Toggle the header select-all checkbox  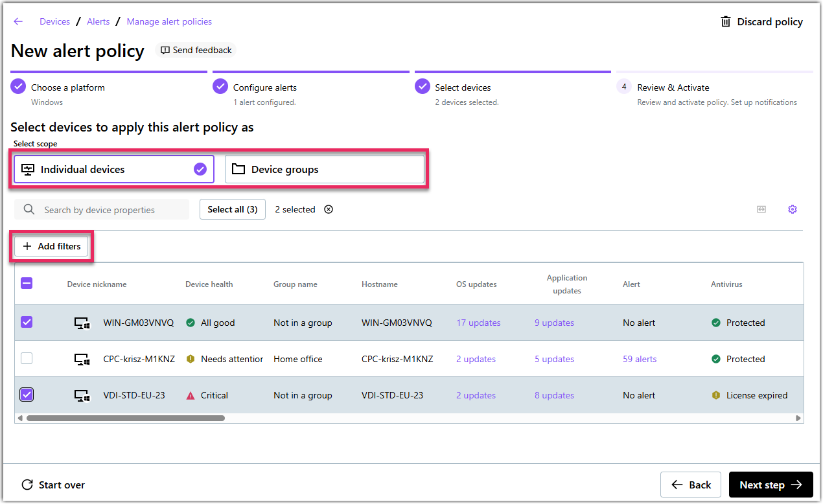tap(27, 283)
